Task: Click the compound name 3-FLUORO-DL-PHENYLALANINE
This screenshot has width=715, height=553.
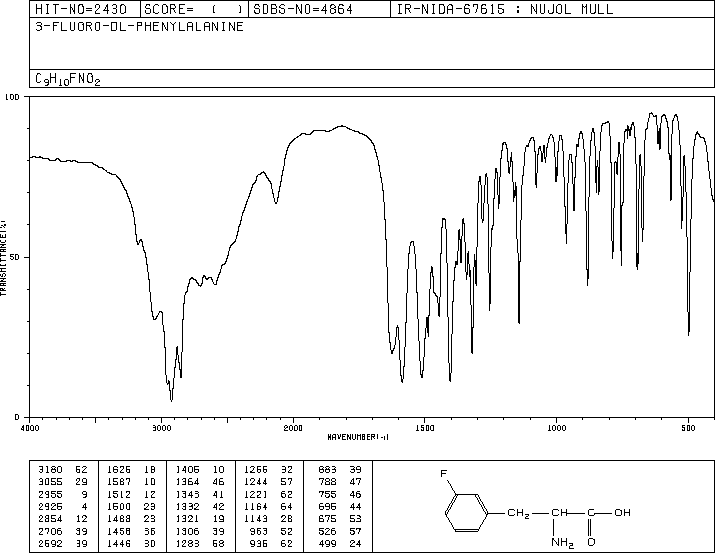Action: tap(139, 26)
